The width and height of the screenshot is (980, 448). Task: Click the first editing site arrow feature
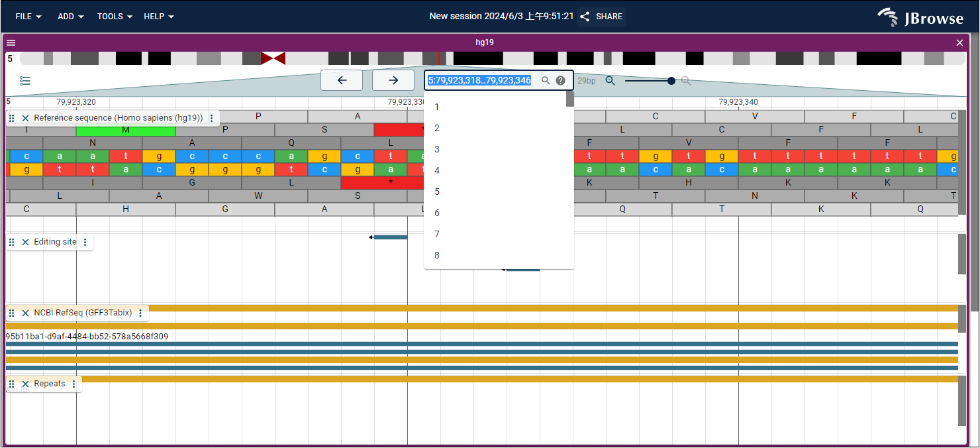click(x=388, y=237)
